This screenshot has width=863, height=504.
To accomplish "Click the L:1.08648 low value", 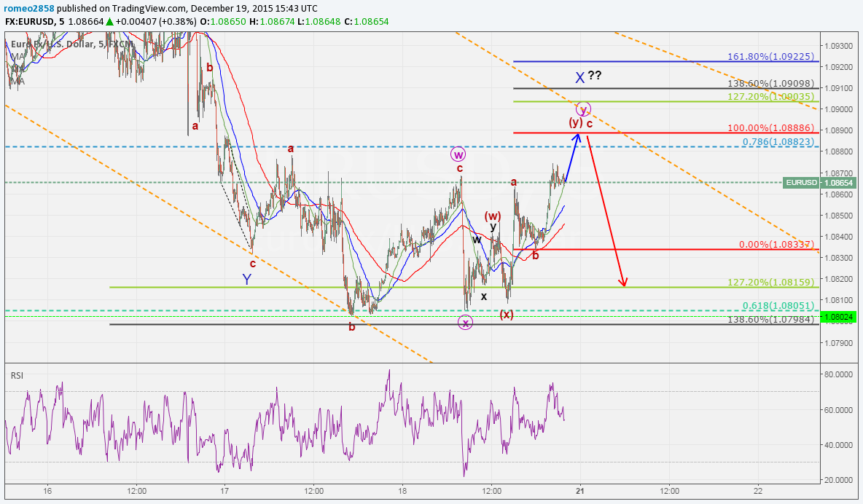I will click(319, 22).
